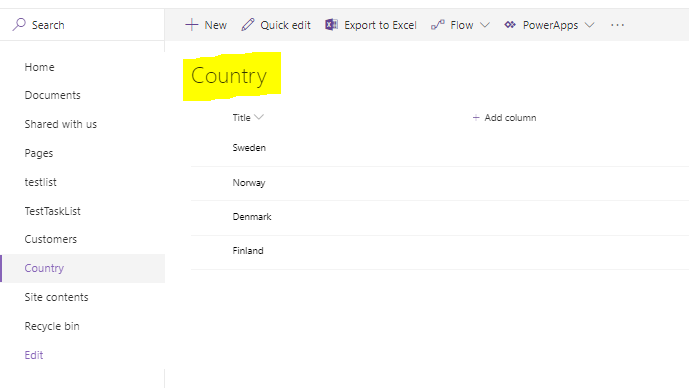Go to Home in the left navigation
Screen dimensions: 689x388
[x=40, y=67]
